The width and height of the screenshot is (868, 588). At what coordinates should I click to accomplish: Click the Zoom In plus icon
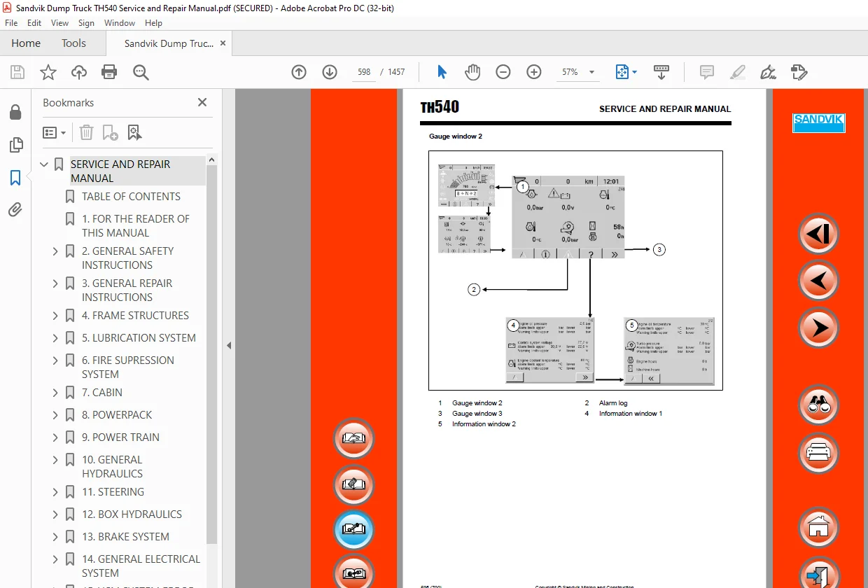(x=534, y=72)
